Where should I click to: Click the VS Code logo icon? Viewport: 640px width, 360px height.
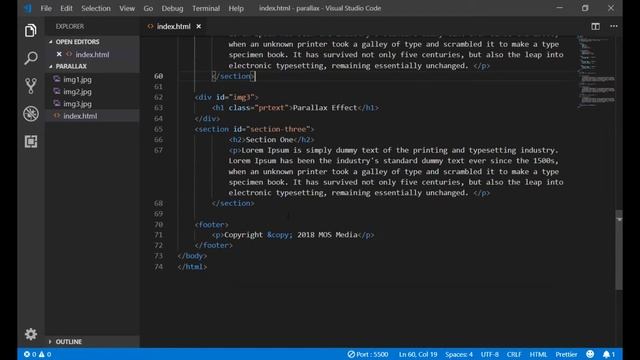pos(28,8)
